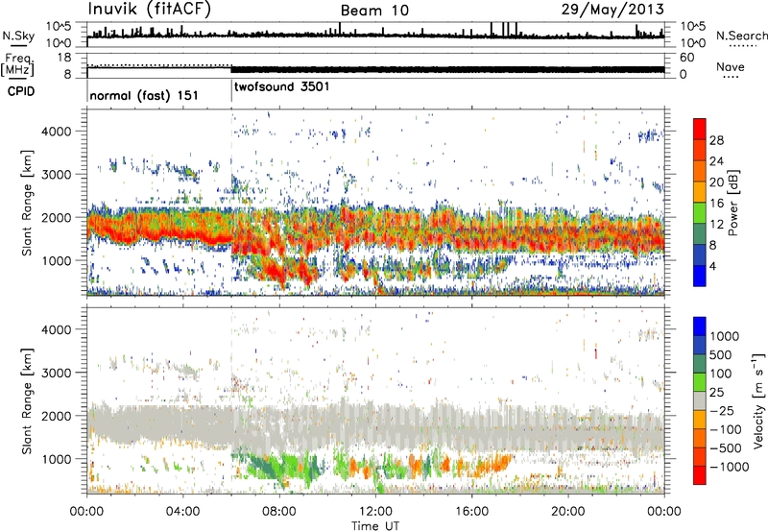Click the "Time UT" axis title
This screenshot has height=532, width=768.
(x=375, y=526)
